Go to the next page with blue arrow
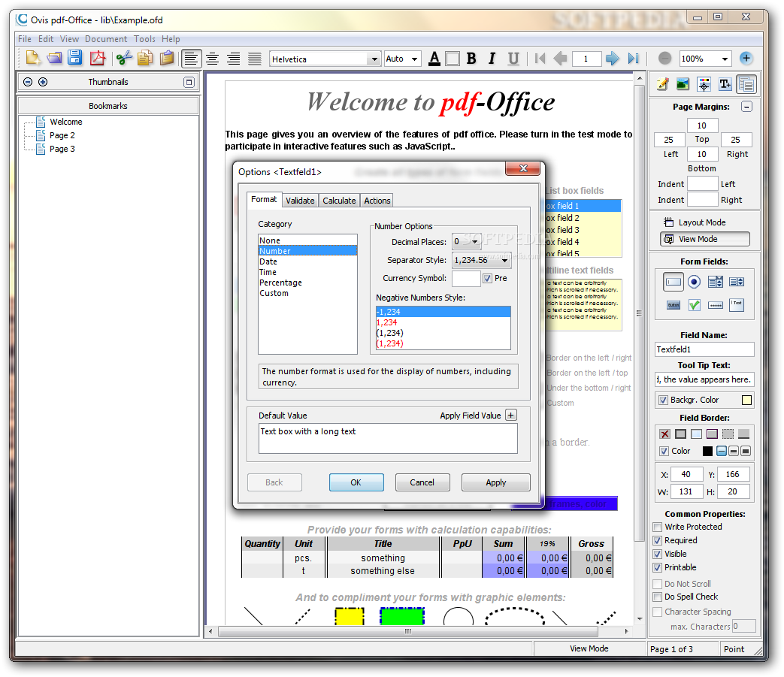Viewport: 784px width, 677px height. tap(612, 59)
